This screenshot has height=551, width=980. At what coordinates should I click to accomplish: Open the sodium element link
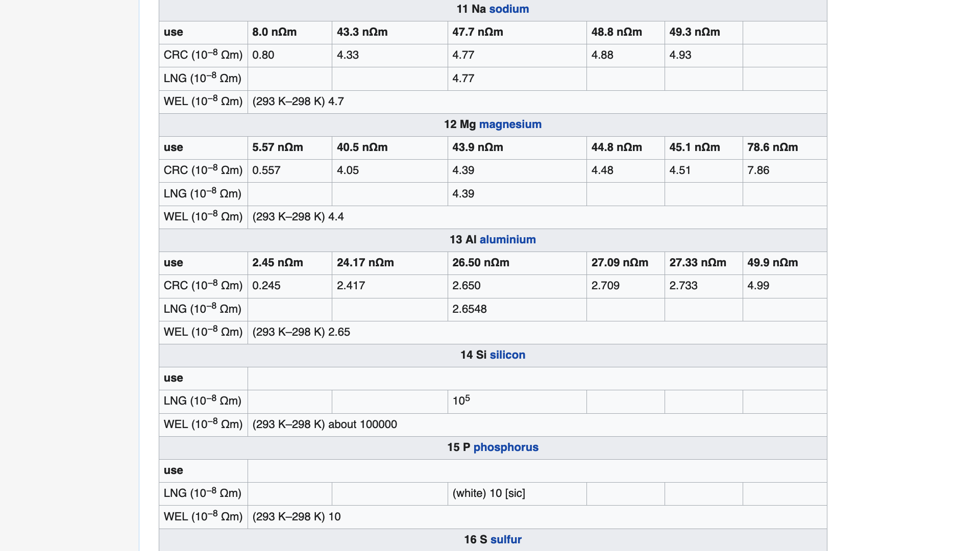pyautogui.click(x=509, y=9)
